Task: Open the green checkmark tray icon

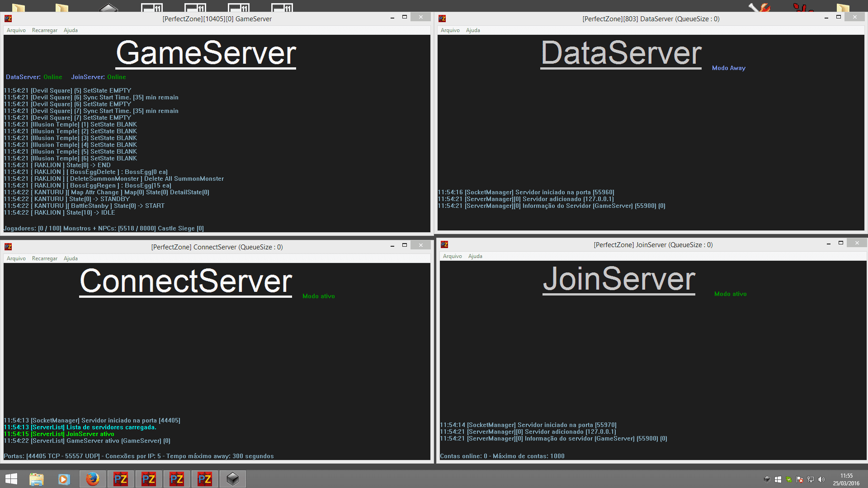Action: (789, 479)
